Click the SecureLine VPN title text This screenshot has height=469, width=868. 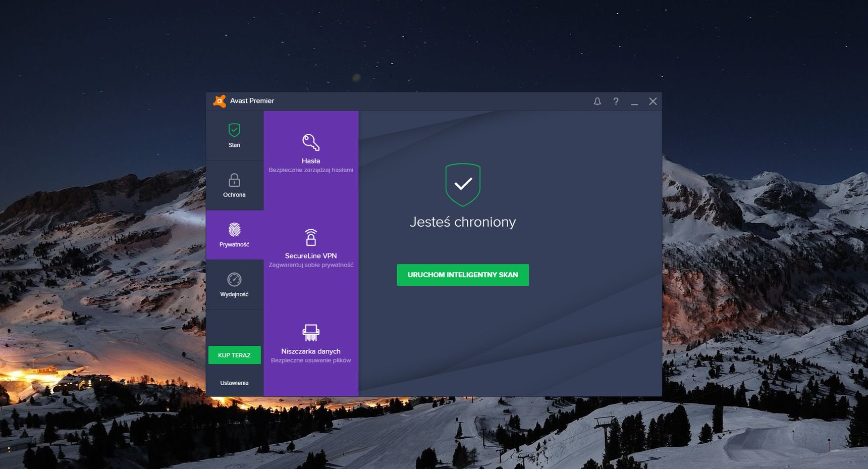[x=311, y=256]
